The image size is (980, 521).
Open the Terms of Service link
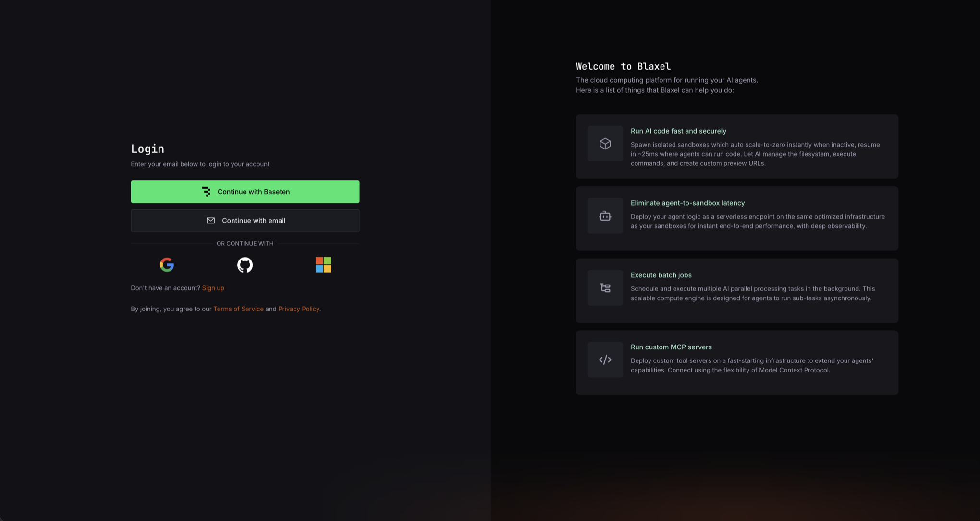[x=238, y=309]
